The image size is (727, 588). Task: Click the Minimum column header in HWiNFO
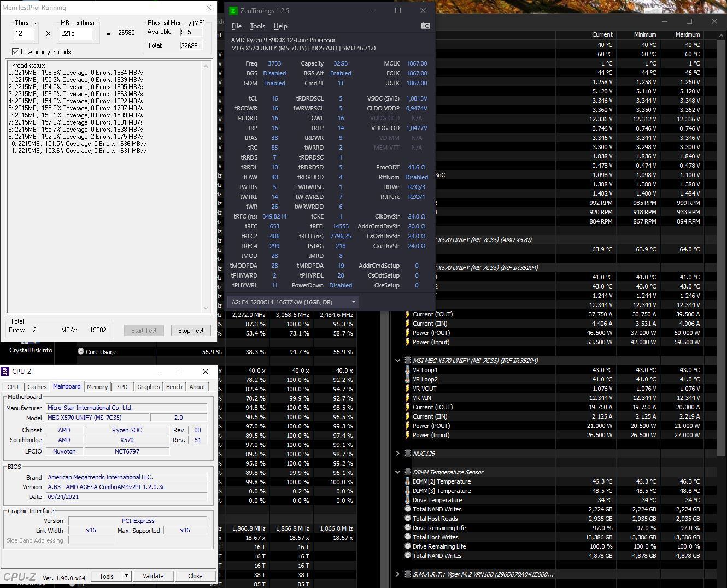(x=645, y=34)
